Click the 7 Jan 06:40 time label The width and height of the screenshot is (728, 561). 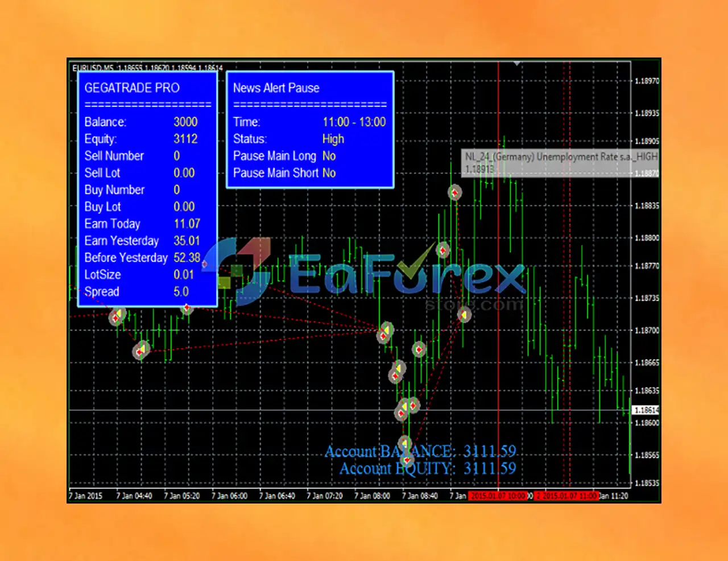pyautogui.click(x=278, y=496)
